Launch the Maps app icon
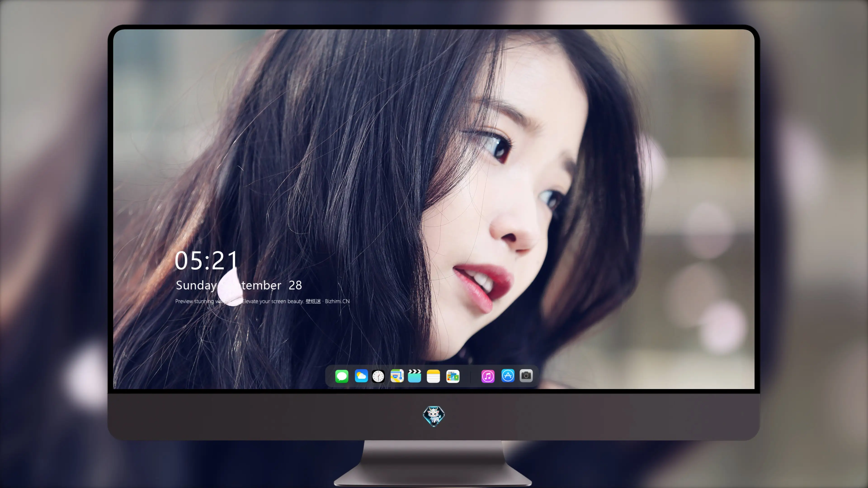Image resolution: width=868 pixels, height=488 pixels. [397, 376]
